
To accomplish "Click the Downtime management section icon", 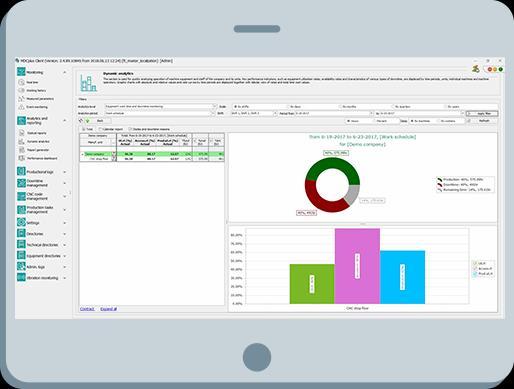I will pyautogui.click(x=21, y=183).
